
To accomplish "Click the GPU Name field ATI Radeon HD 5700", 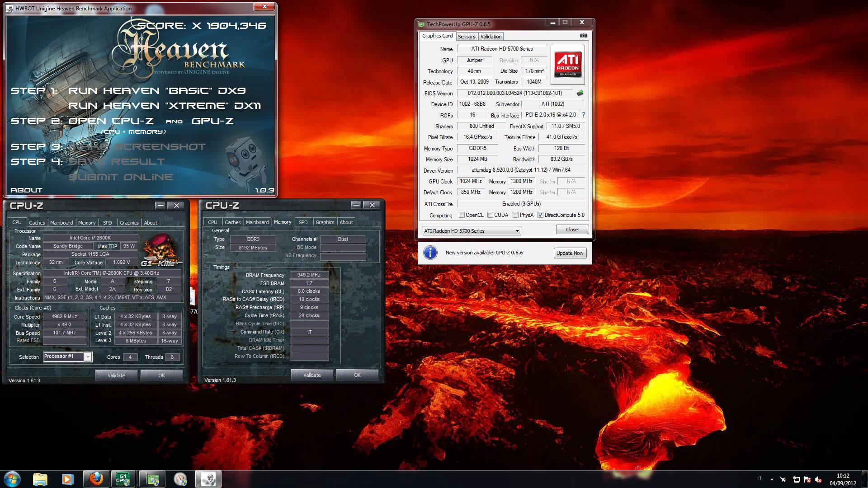I will coord(502,49).
